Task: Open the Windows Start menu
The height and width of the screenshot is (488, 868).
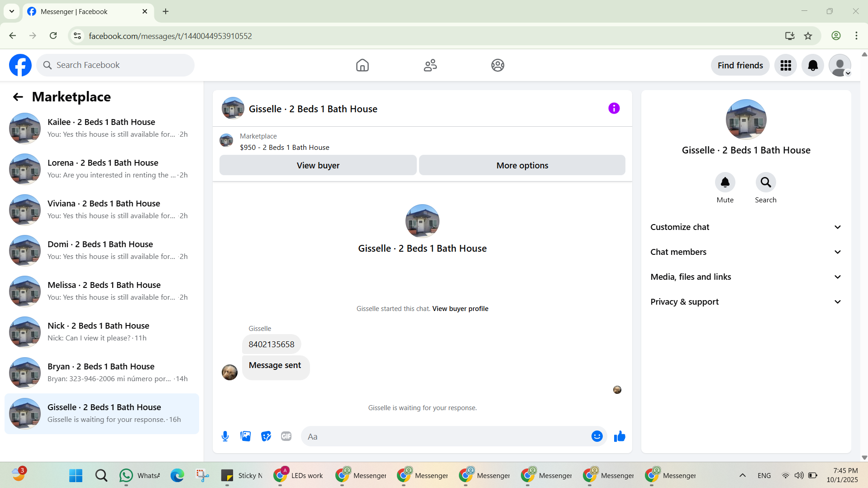Action: click(76, 475)
